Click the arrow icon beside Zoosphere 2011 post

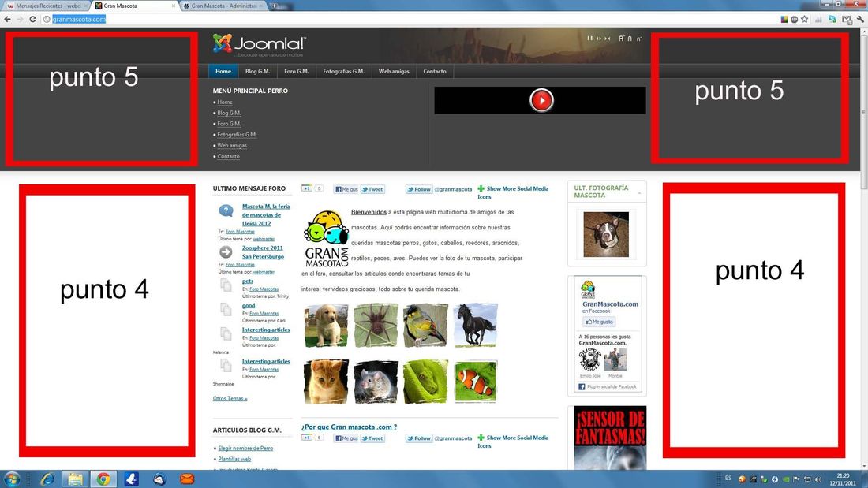point(226,252)
